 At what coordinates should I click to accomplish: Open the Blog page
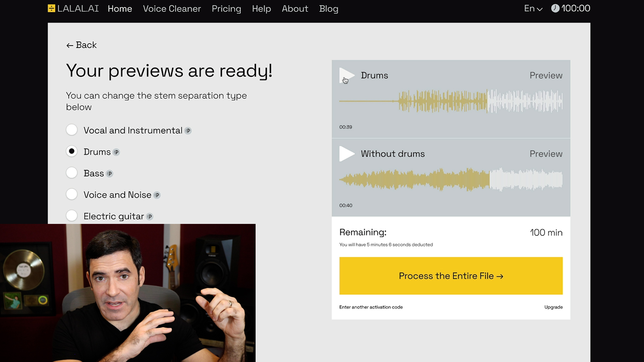pyautogui.click(x=329, y=9)
